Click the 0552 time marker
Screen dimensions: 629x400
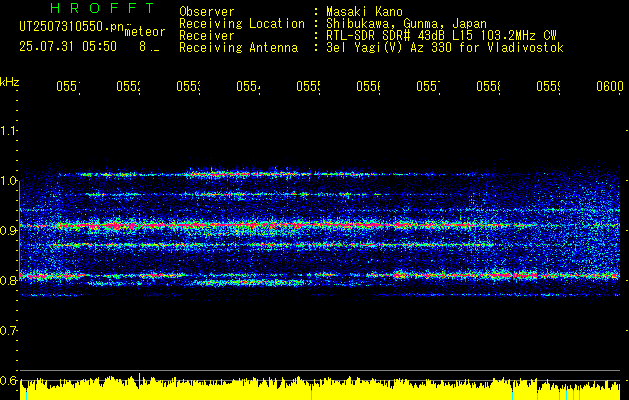point(128,86)
